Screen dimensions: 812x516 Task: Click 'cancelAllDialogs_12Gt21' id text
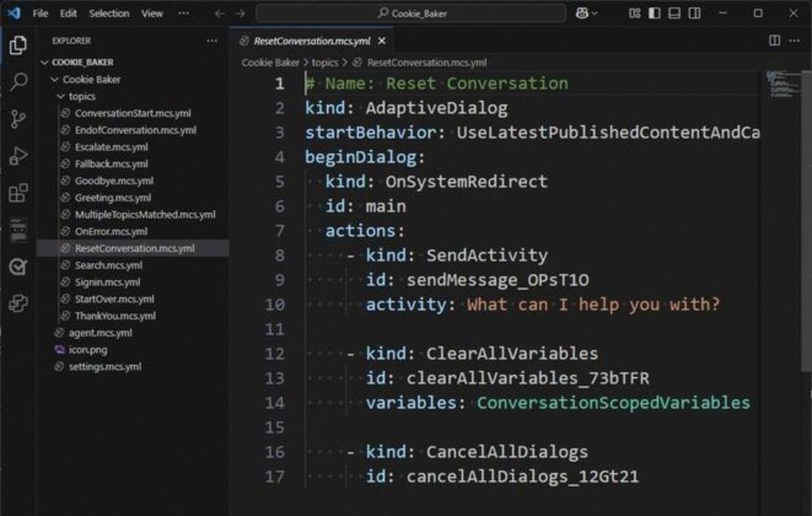522,477
